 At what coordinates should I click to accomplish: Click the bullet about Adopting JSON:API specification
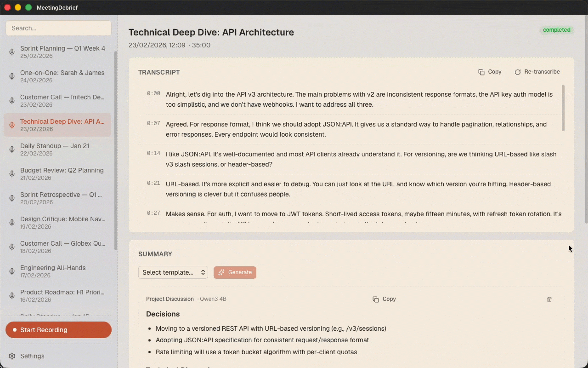tap(262, 340)
